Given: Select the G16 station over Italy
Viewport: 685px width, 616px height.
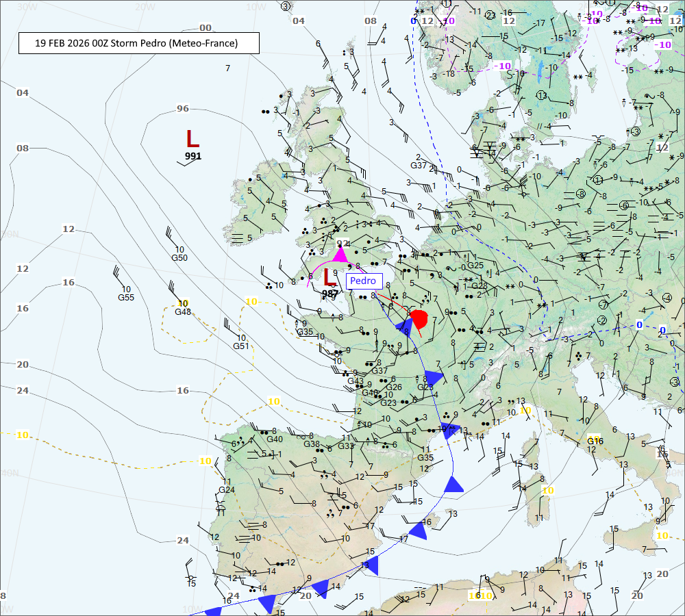Looking at the screenshot, I should tap(595, 441).
